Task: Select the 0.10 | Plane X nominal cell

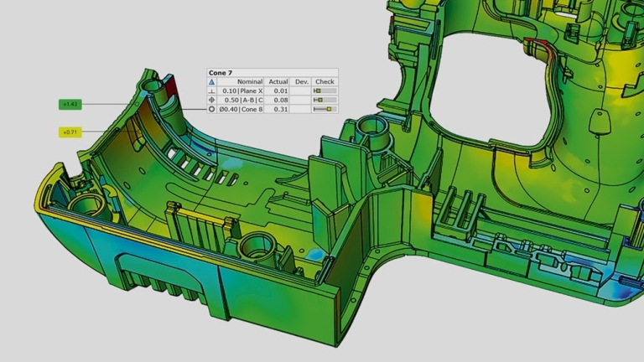Action: pyautogui.click(x=242, y=90)
